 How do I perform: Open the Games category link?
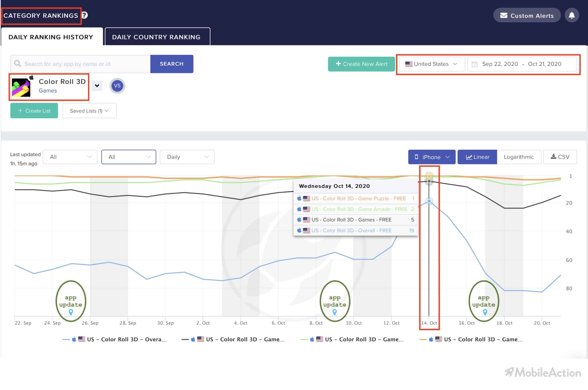click(48, 91)
